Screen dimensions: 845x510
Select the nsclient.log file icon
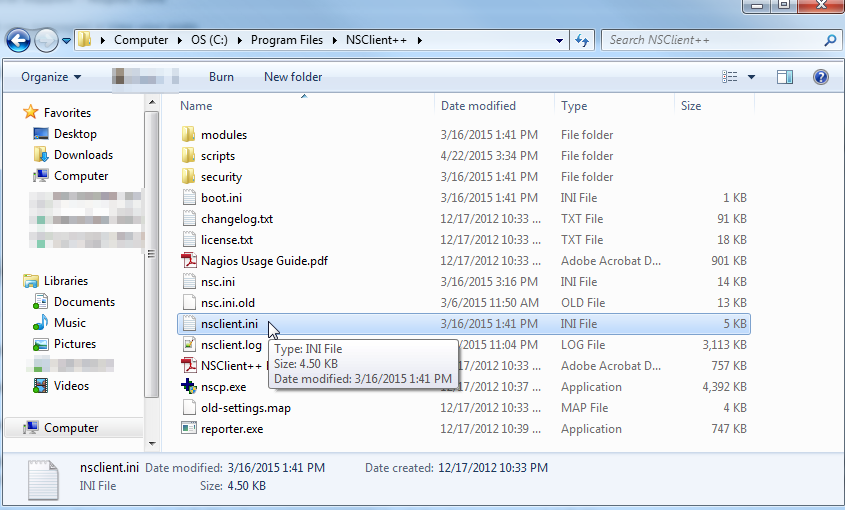coord(189,344)
